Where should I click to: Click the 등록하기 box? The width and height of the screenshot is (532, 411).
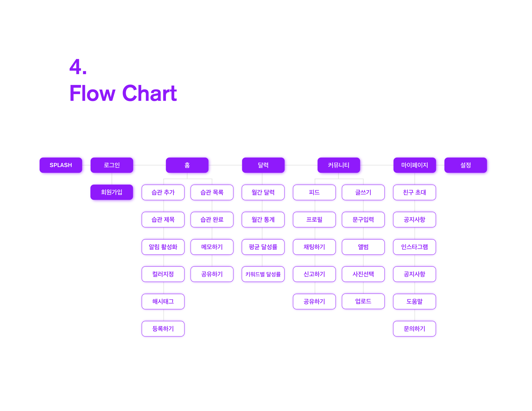tap(163, 329)
